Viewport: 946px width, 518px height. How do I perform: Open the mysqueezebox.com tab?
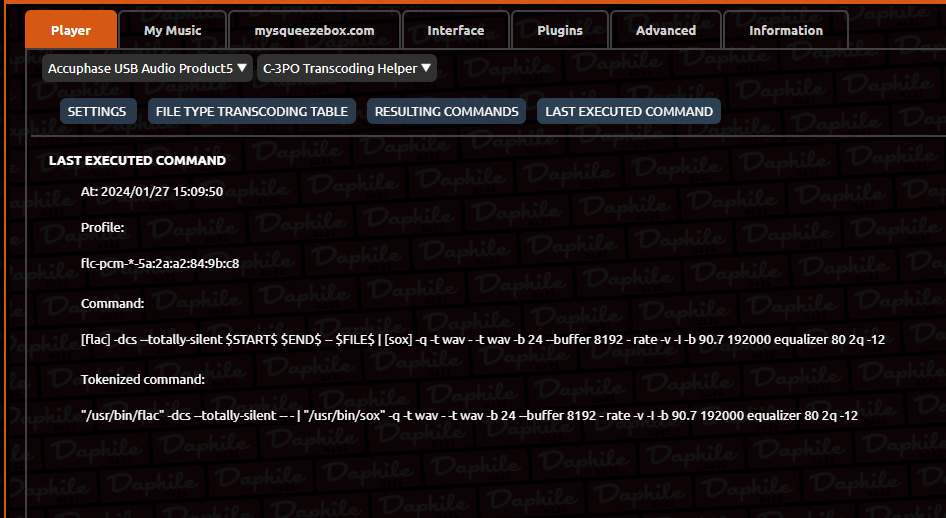[x=314, y=30]
